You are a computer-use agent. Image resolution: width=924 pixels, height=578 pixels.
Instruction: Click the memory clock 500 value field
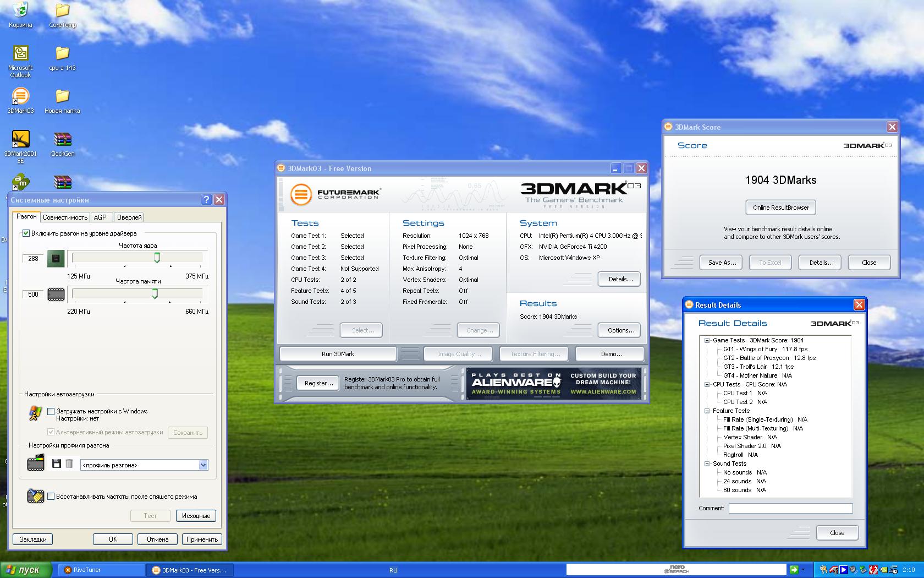click(33, 295)
